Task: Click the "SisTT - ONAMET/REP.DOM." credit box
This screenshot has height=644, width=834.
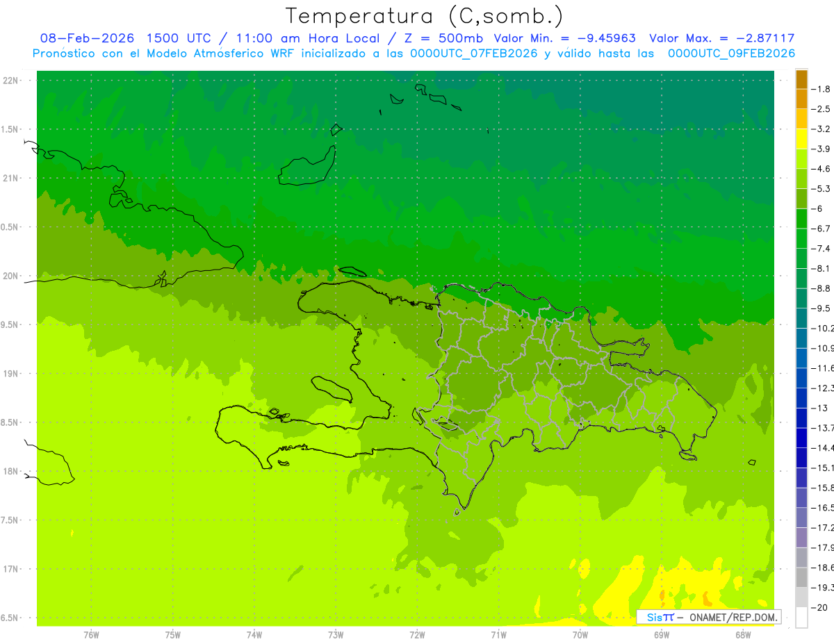Action: (x=708, y=617)
